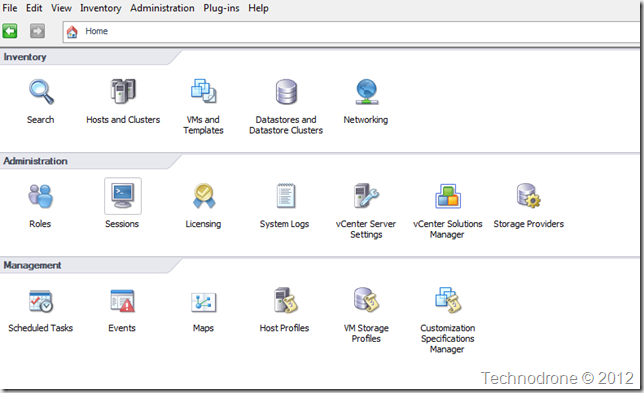
Task: Open the Networking inventory icon
Action: 366,92
